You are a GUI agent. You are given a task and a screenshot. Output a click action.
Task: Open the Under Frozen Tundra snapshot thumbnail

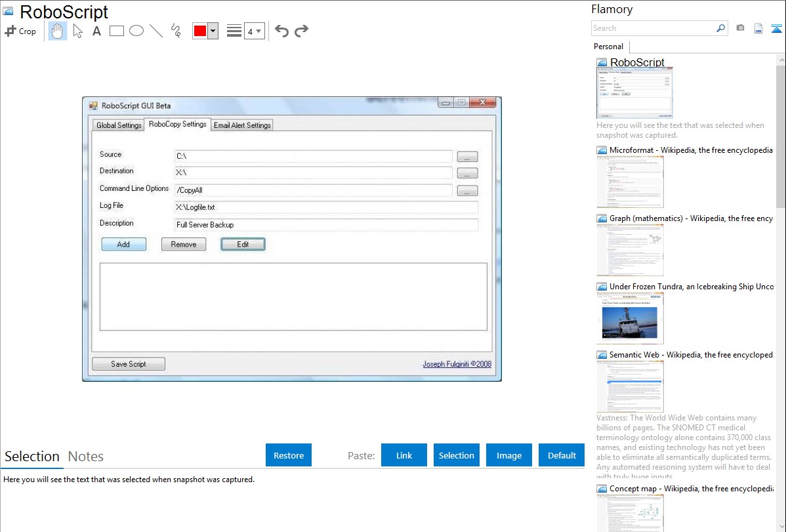coord(630,318)
